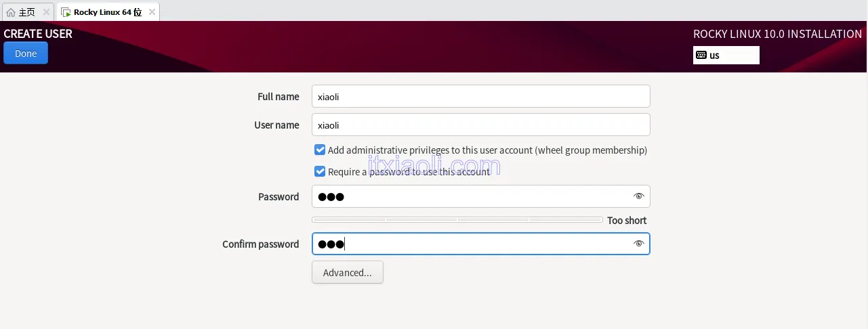The width and height of the screenshot is (868, 329).
Task: Click the 'Password' label
Action: point(278,196)
